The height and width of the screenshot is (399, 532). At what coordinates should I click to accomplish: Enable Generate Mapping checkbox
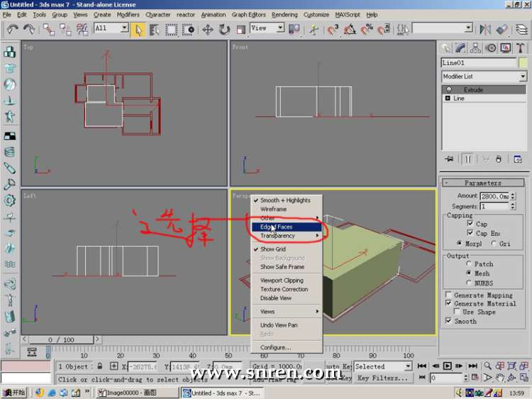click(448, 295)
